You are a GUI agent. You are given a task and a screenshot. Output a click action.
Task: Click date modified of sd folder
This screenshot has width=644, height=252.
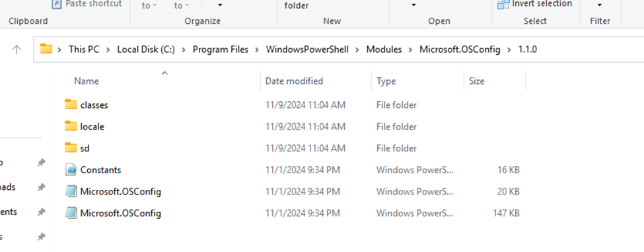click(x=305, y=148)
